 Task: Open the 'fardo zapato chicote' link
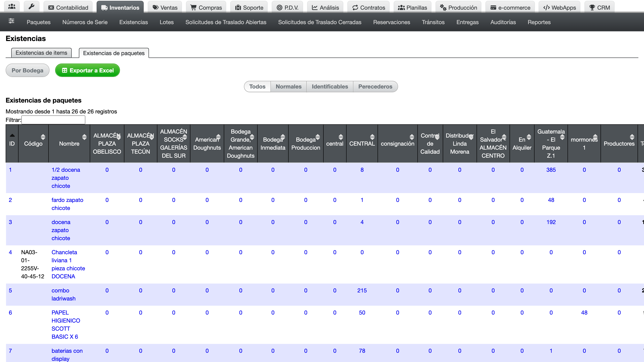pyautogui.click(x=67, y=204)
